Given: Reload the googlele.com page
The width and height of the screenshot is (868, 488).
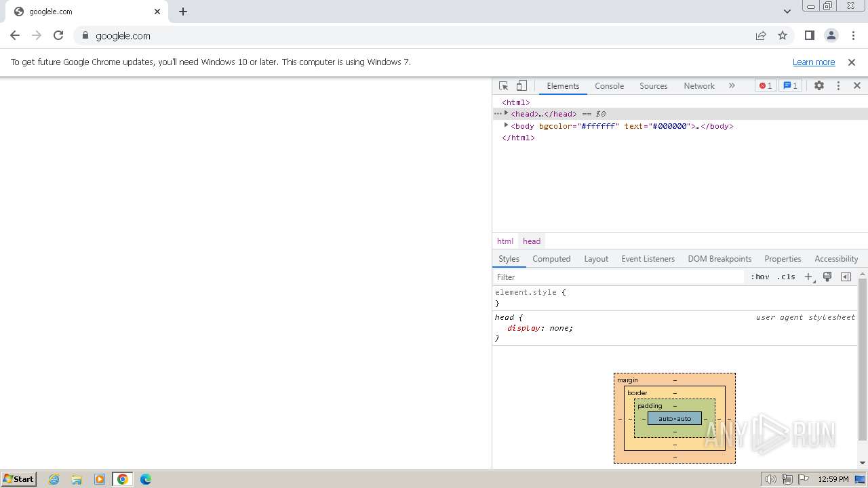Looking at the screenshot, I should click(x=58, y=35).
